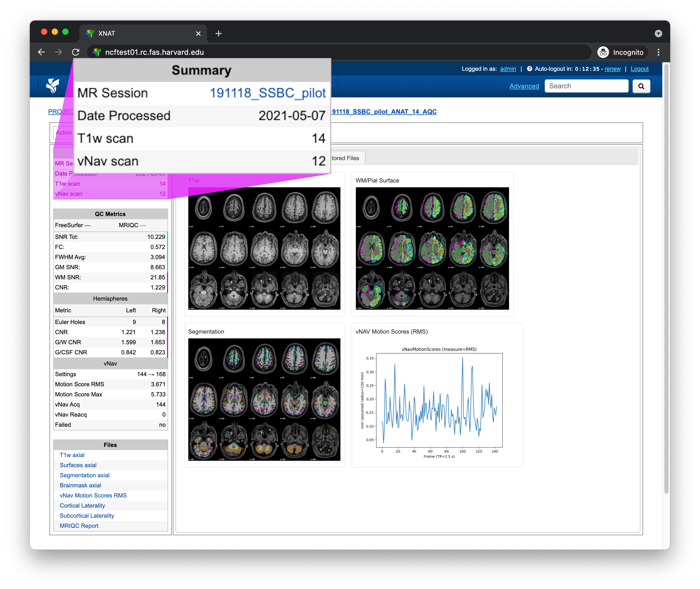Close the XNAT browser tab
Viewport: 700px width, 589px height.
coord(198,34)
